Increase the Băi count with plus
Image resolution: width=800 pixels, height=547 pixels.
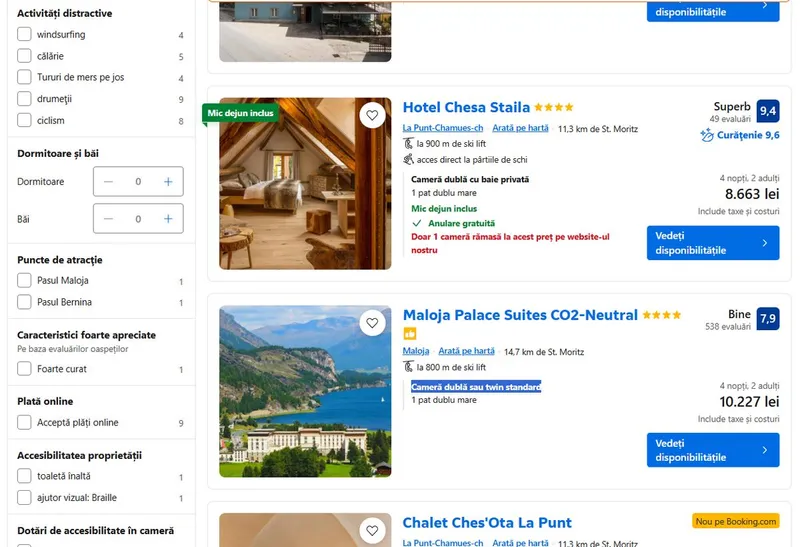point(168,218)
